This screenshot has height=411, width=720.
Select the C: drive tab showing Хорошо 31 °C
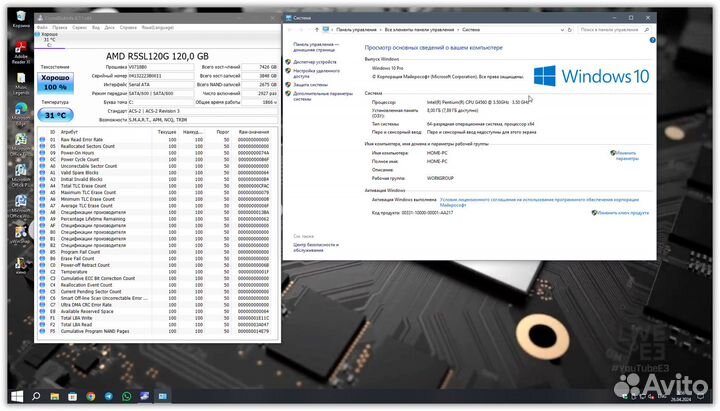pos(50,40)
